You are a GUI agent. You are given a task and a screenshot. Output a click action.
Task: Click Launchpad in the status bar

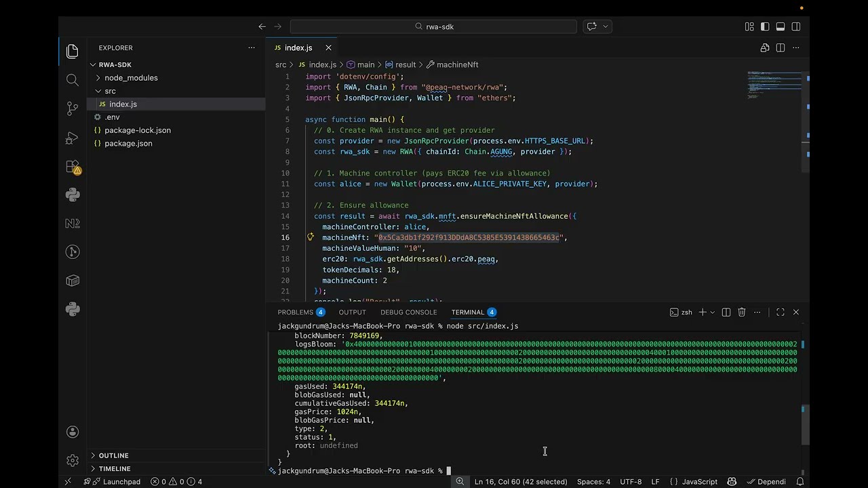pyautogui.click(x=112, y=482)
